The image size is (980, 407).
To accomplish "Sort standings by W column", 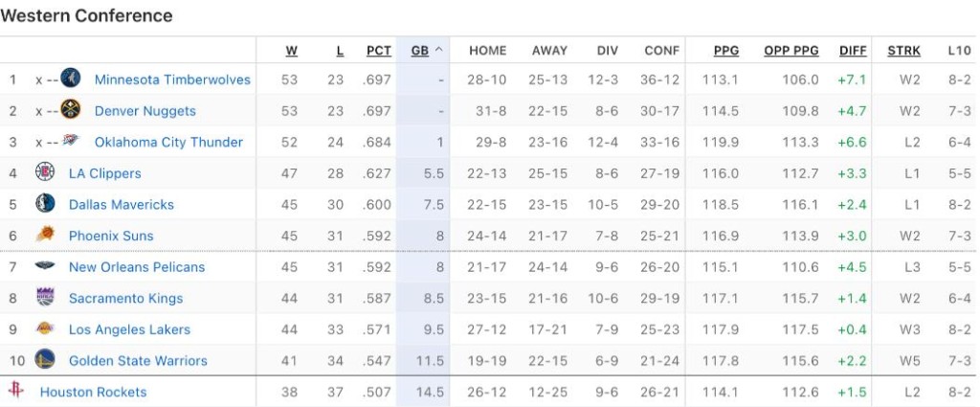I will coord(291,51).
